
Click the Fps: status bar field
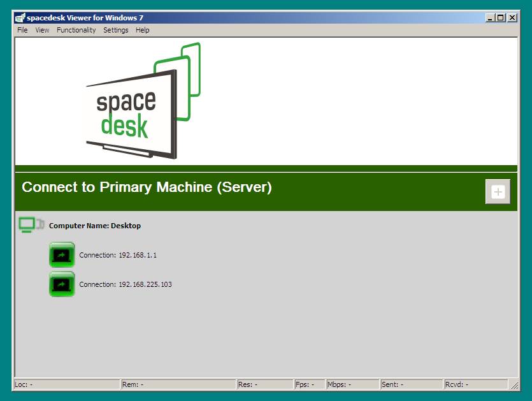[310, 384]
